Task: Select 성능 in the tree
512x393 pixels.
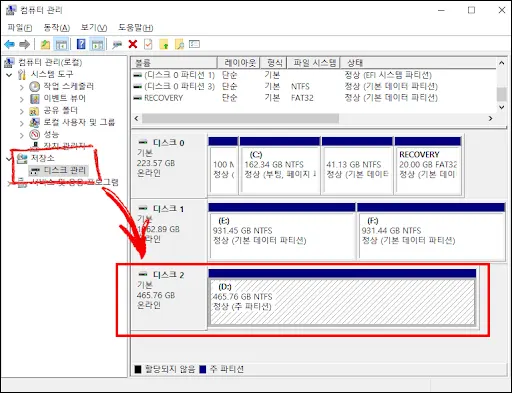Action: (x=51, y=134)
